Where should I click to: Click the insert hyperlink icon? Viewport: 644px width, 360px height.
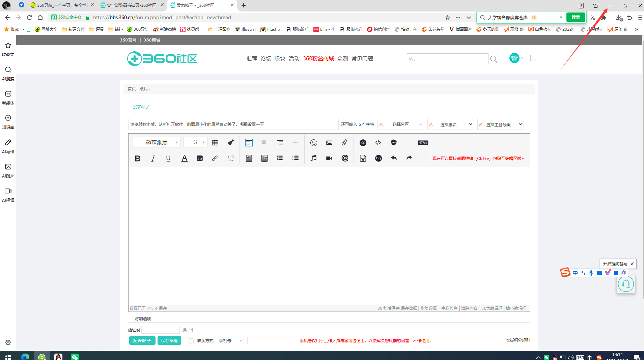[215, 158]
